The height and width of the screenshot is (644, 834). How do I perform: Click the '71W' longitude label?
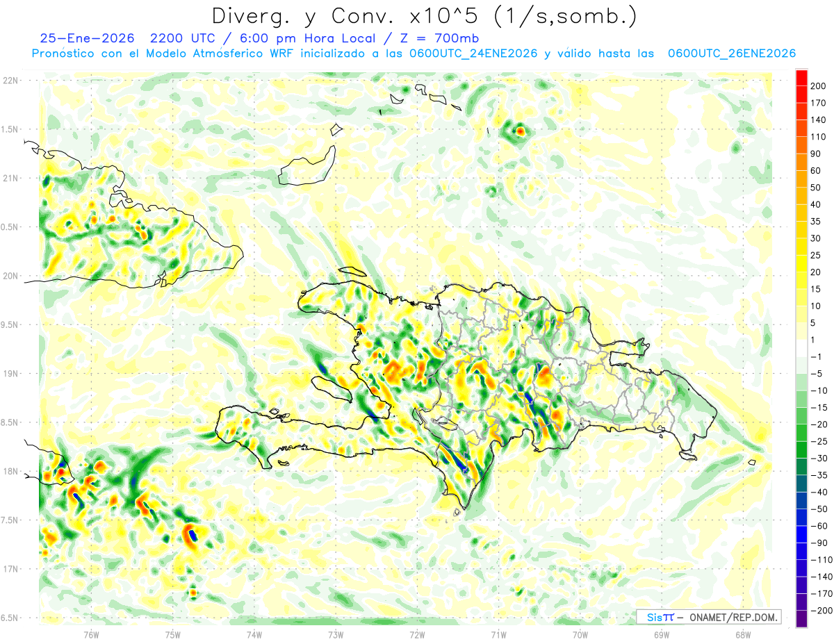tap(498, 636)
